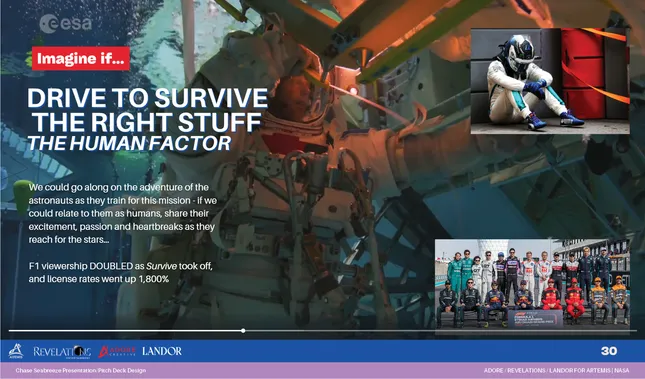Click 'THE HUMAN FACTOR' italic subtitle

click(129, 143)
